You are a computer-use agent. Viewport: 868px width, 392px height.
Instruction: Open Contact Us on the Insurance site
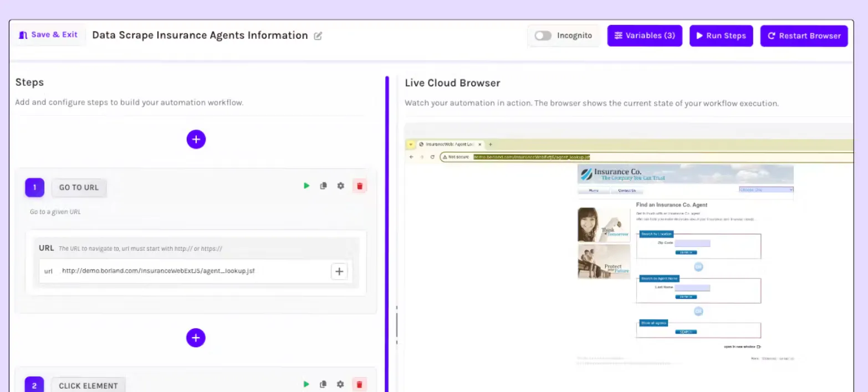[x=627, y=190]
